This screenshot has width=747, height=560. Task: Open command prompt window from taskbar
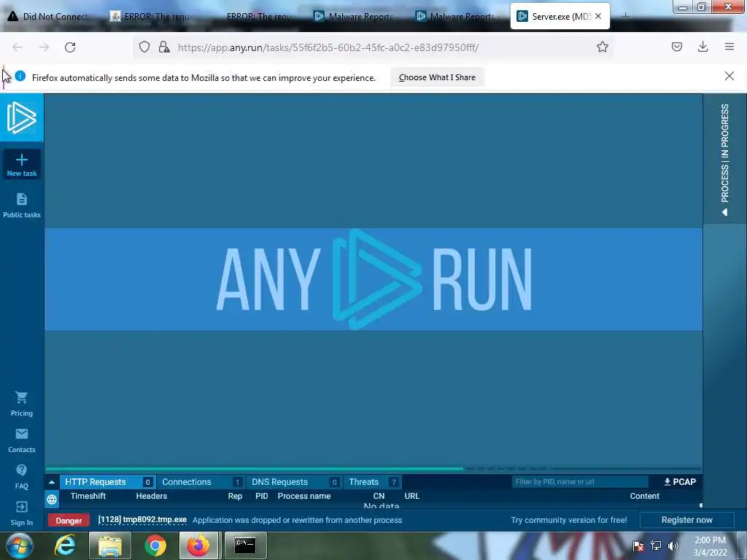tap(245, 545)
